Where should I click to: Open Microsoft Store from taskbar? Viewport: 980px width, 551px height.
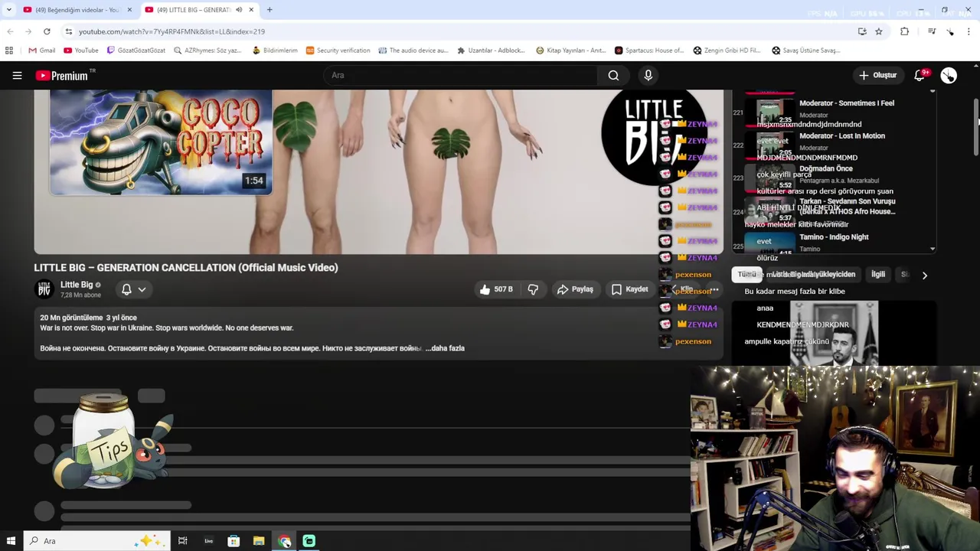pos(234,541)
